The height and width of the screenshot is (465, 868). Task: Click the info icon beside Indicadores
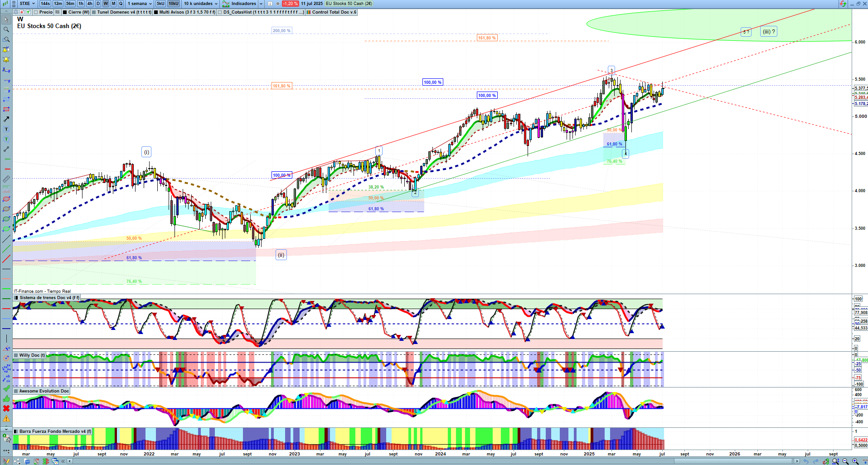pyautogui.click(x=270, y=4)
